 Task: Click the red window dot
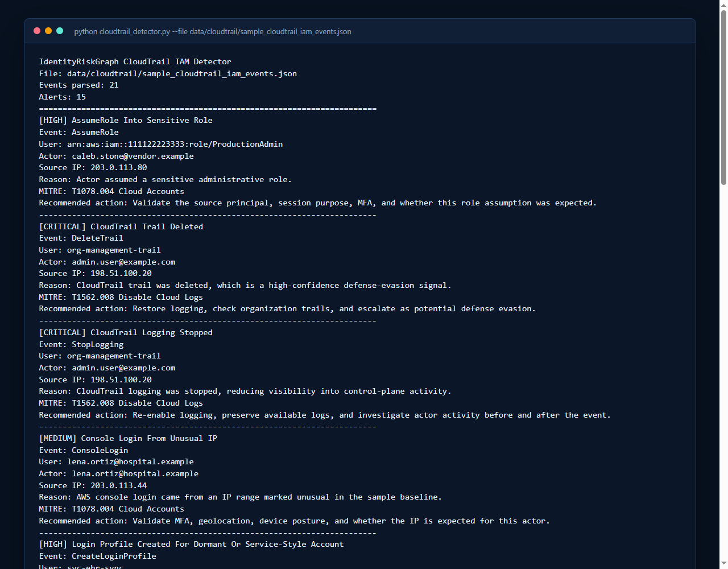point(37,31)
